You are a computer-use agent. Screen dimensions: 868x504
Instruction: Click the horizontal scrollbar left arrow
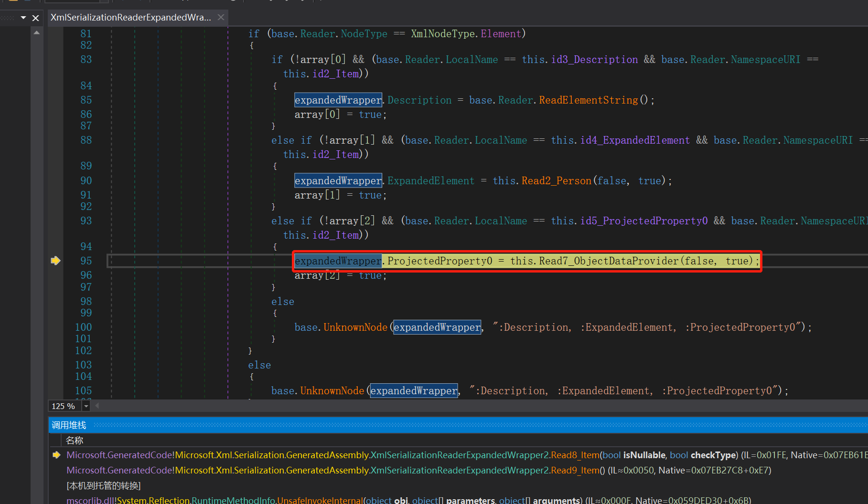(x=97, y=406)
